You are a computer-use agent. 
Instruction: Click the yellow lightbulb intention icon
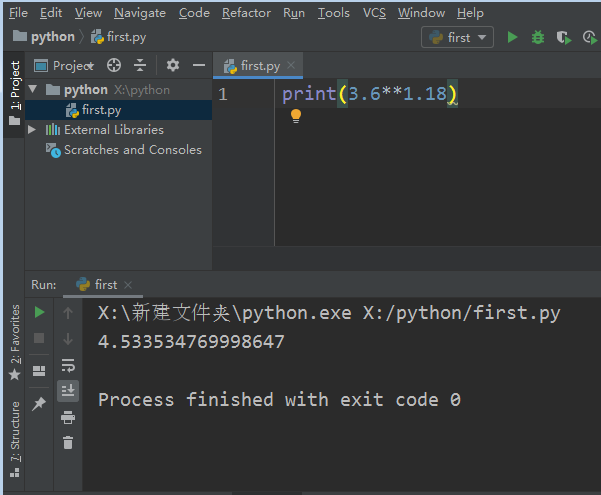296,116
